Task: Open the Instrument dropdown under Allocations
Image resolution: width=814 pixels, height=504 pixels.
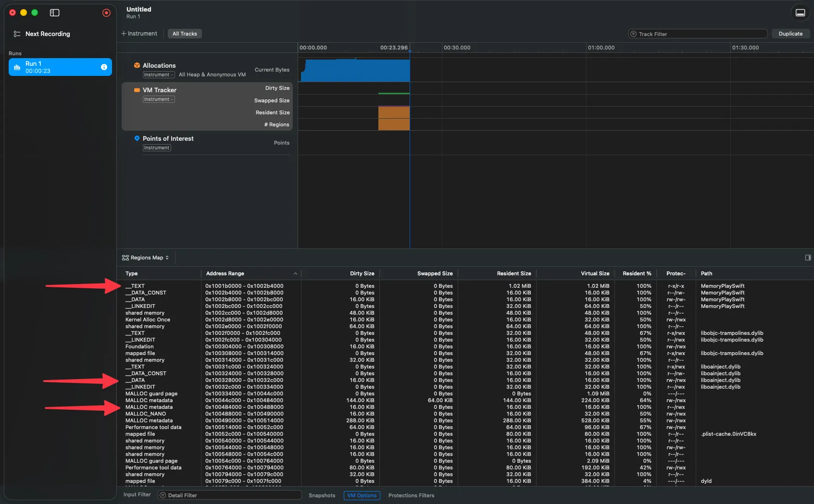Action: [x=159, y=75]
